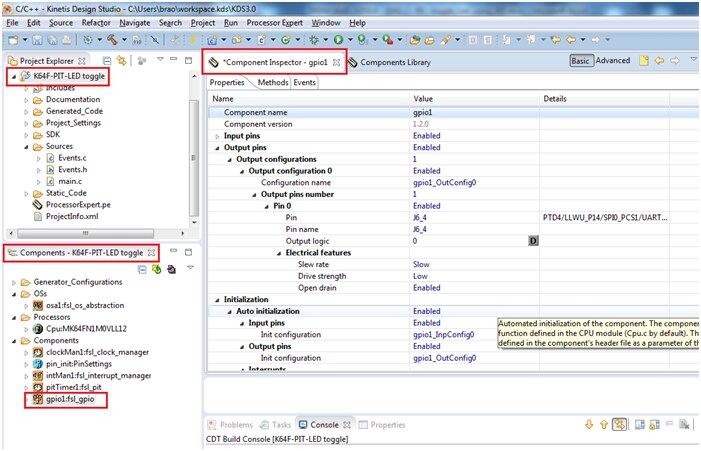Click the External Tools run icon

(x=388, y=40)
